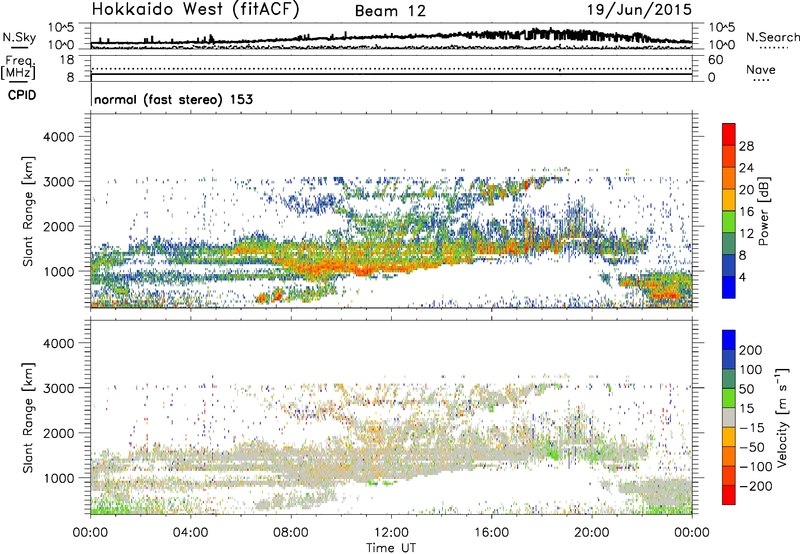Click 2000 tick label on power panel
This screenshot has width=800, height=554.
pyautogui.click(x=59, y=226)
